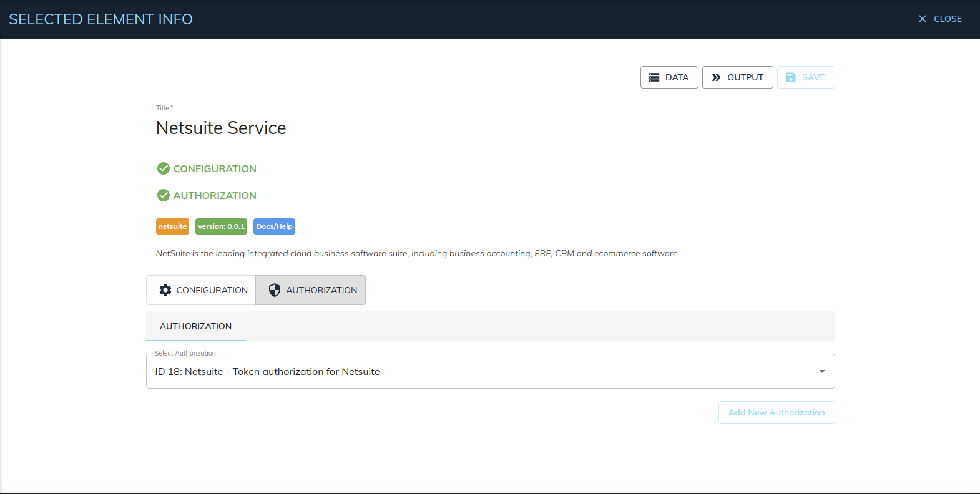The width and height of the screenshot is (980, 494).
Task: Click the floppy disk save icon
Action: coord(791,77)
